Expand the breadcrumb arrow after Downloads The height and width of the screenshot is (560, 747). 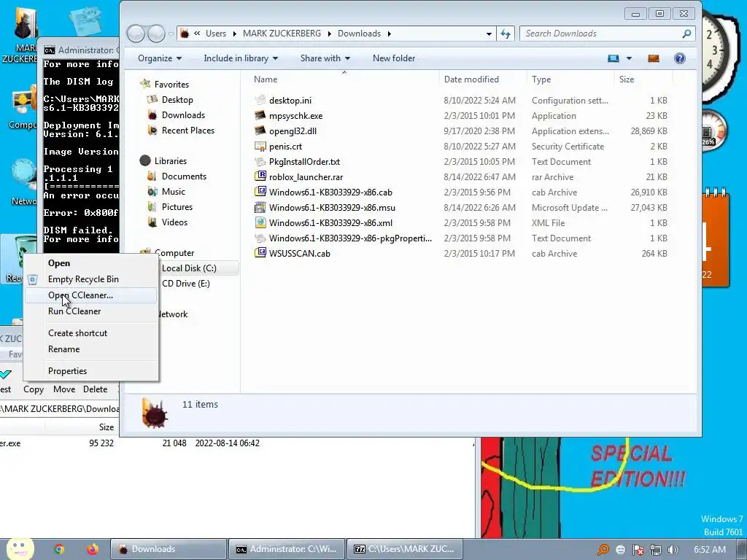[x=390, y=34]
